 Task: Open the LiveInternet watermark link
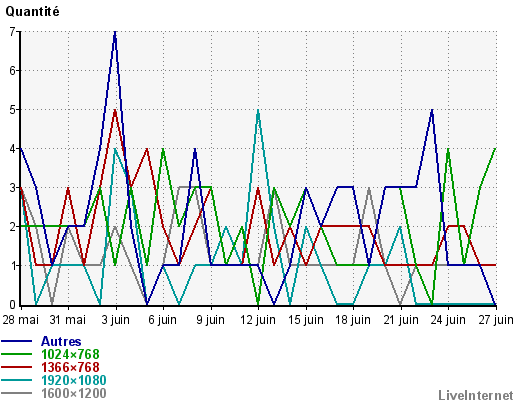point(476,395)
